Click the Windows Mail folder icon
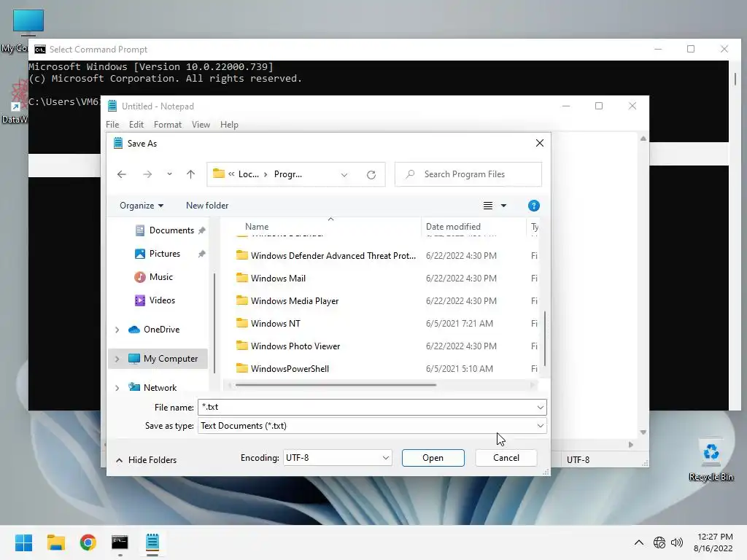747x560 pixels. pos(242,278)
